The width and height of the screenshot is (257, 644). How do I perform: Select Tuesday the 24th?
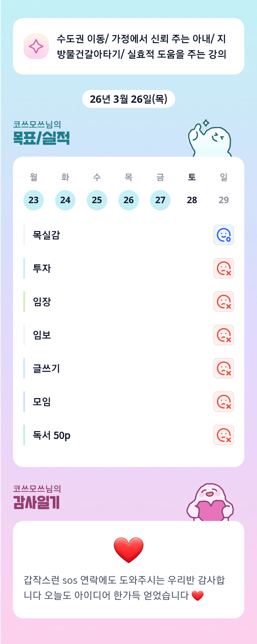65,200
